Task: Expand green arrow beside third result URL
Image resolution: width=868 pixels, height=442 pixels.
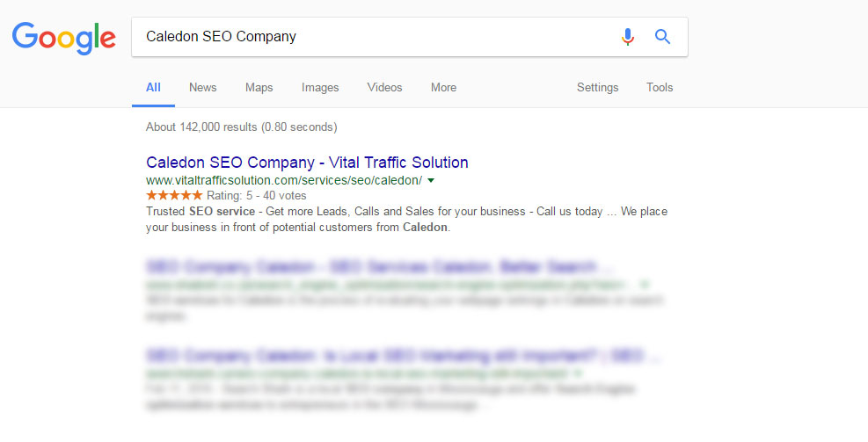Action: pyautogui.click(x=578, y=373)
